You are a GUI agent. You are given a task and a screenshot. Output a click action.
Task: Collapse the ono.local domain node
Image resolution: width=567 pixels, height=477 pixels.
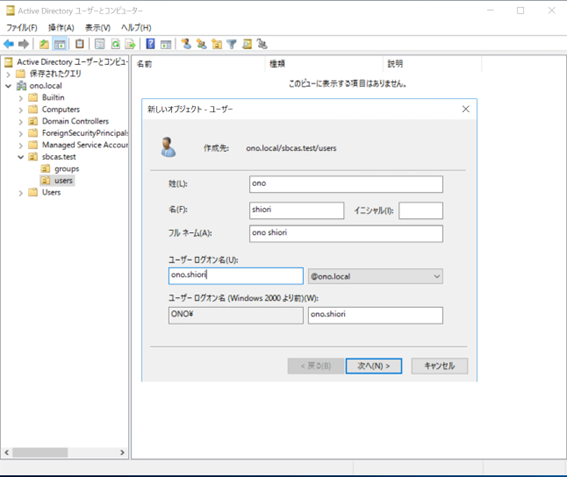click(8, 86)
